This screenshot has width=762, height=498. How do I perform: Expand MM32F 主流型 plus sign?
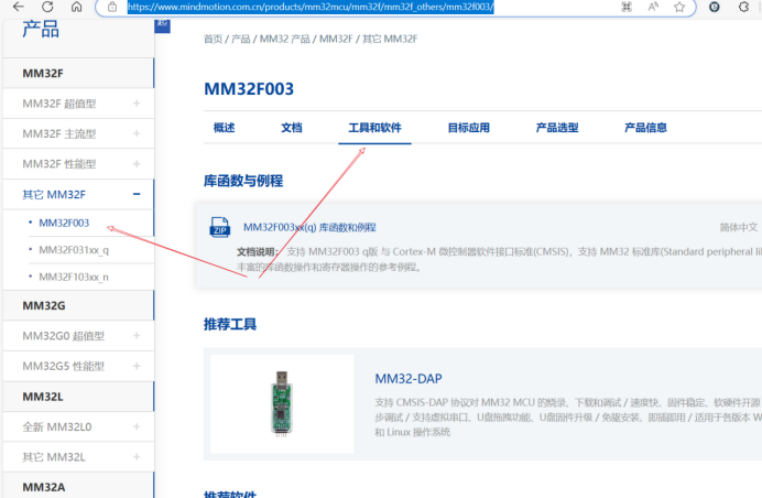click(x=137, y=134)
